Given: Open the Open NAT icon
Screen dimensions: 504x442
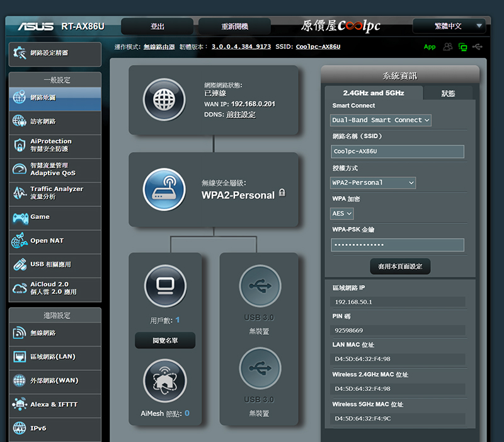Looking at the screenshot, I should [x=20, y=241].
